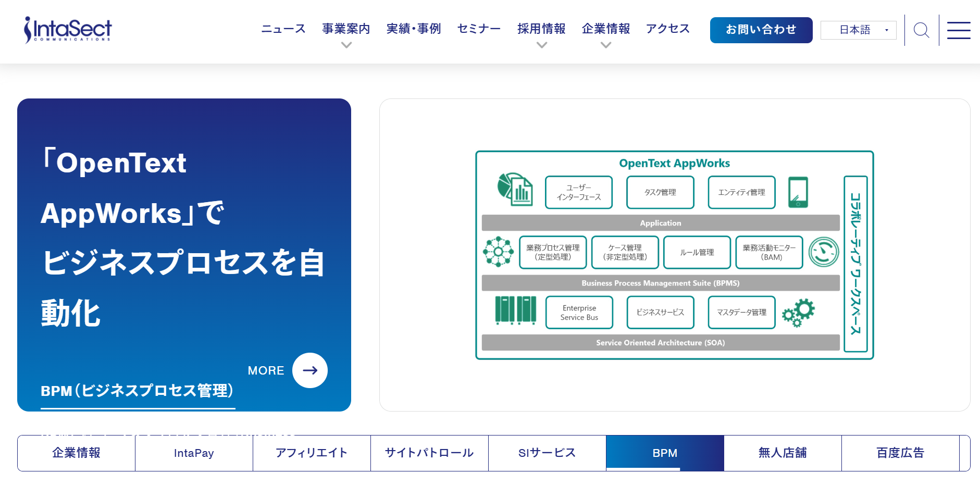Switch to the IntaPay tab
The image size is (980, 485).
pyautogui.click(x=194, y=453)
